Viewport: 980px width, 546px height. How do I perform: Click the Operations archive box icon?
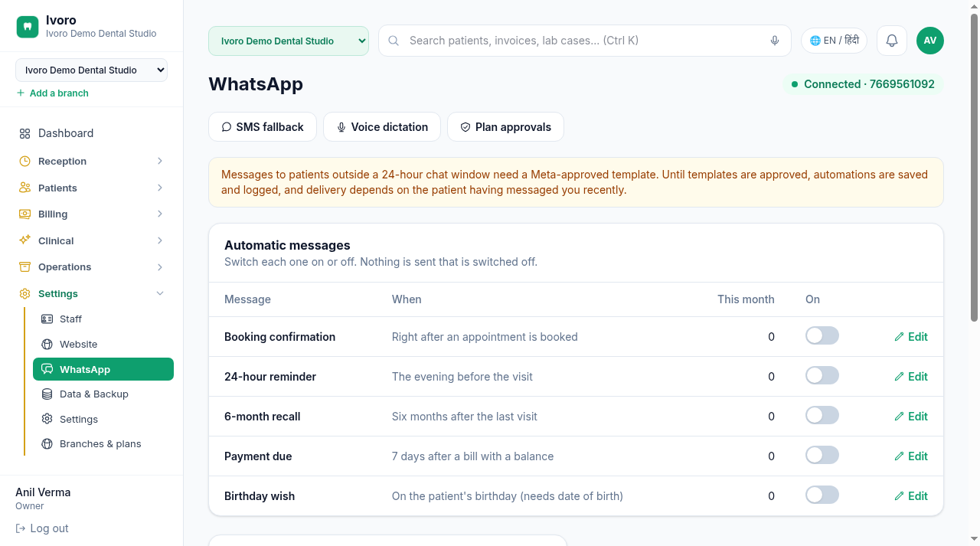point(25,266)
